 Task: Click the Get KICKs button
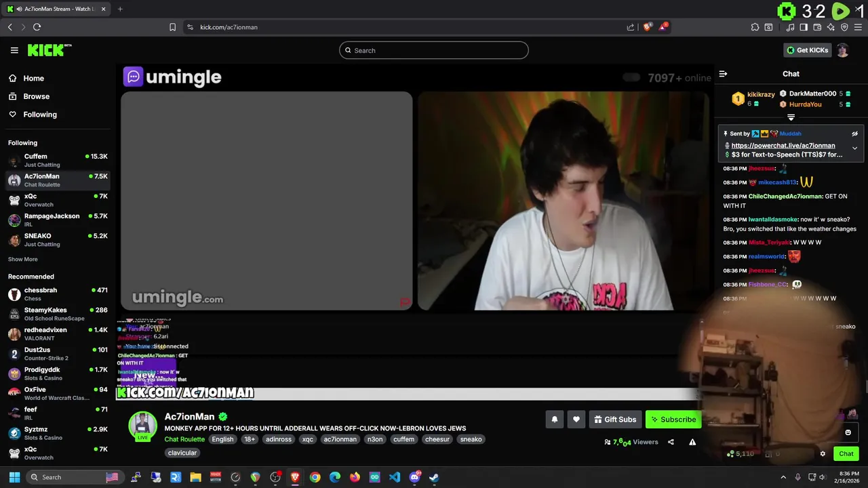(x=807, y=50)
